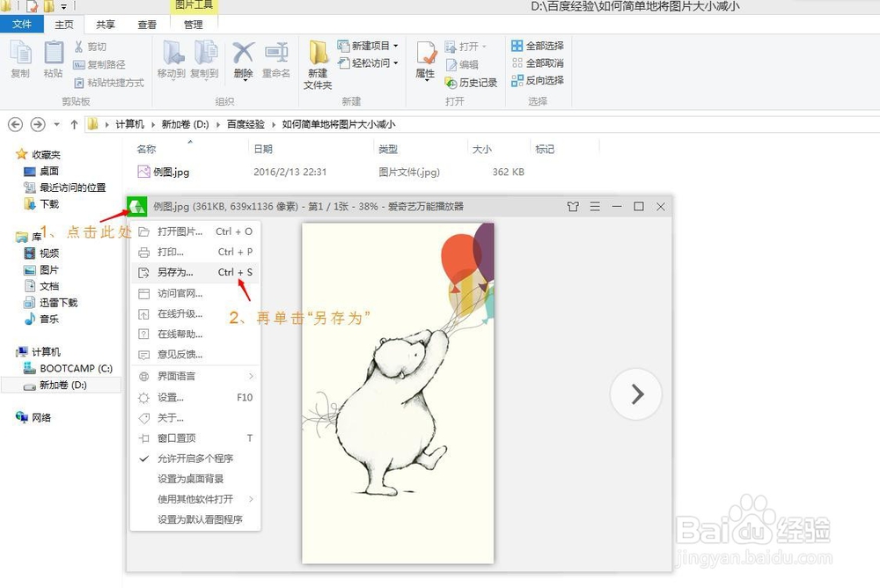Click Computer in the address breadcrumb
Screen dimensions: 880x588
[x=129, y=124]
